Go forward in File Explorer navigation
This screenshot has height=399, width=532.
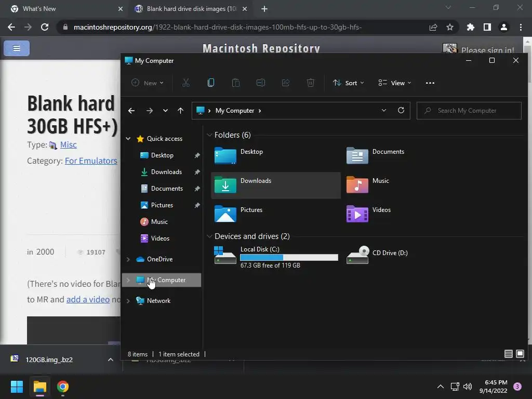(149, 111)
